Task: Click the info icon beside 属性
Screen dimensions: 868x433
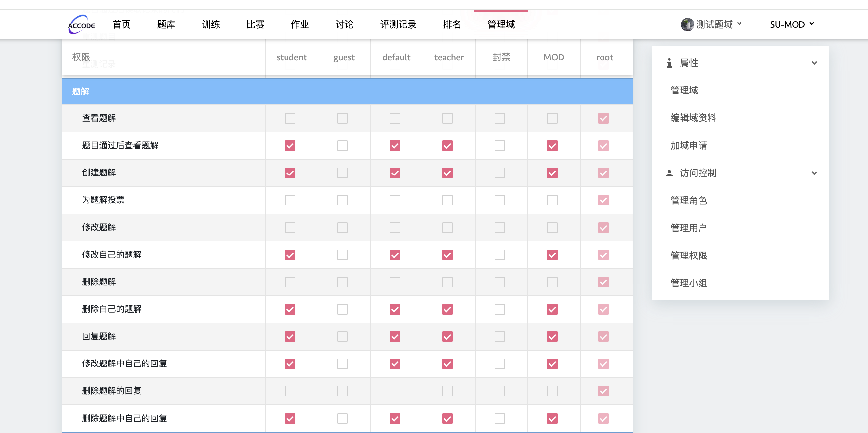Action: point(669,63)
